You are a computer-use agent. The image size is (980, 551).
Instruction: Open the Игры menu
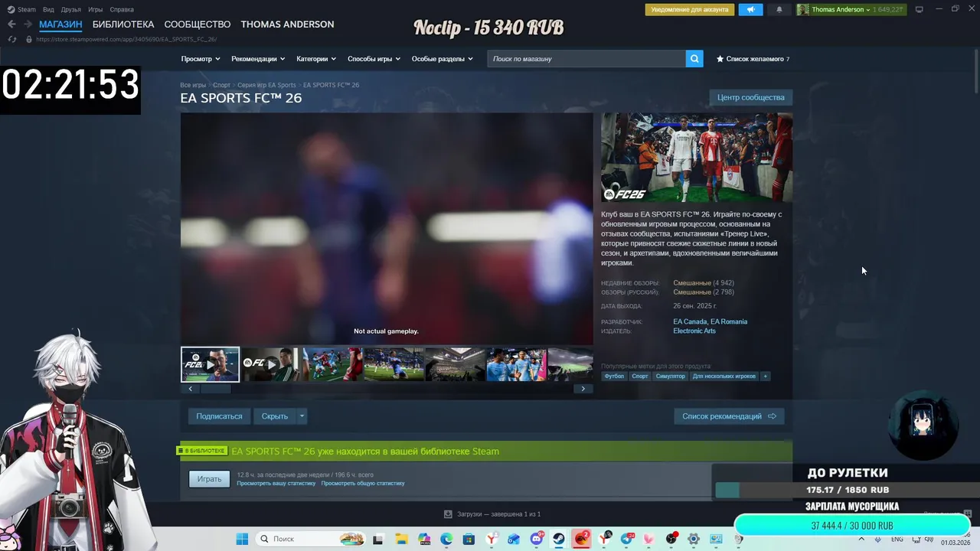96,9
